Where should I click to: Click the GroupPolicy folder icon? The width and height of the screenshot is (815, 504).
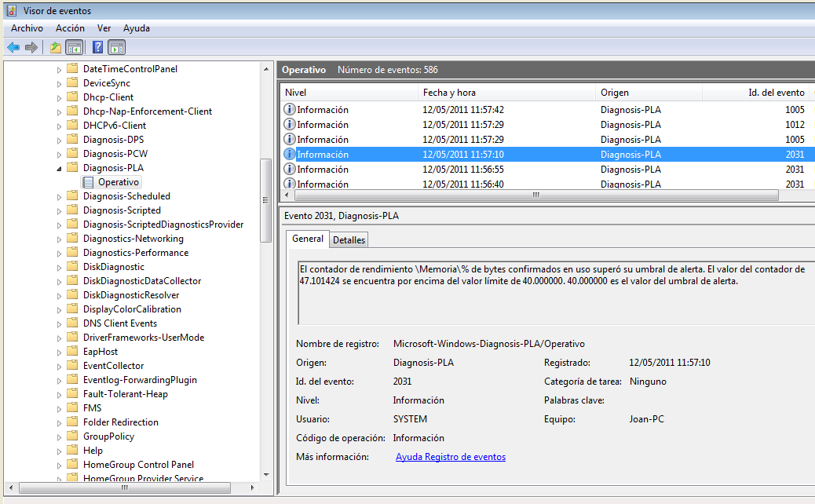(73, 436)
